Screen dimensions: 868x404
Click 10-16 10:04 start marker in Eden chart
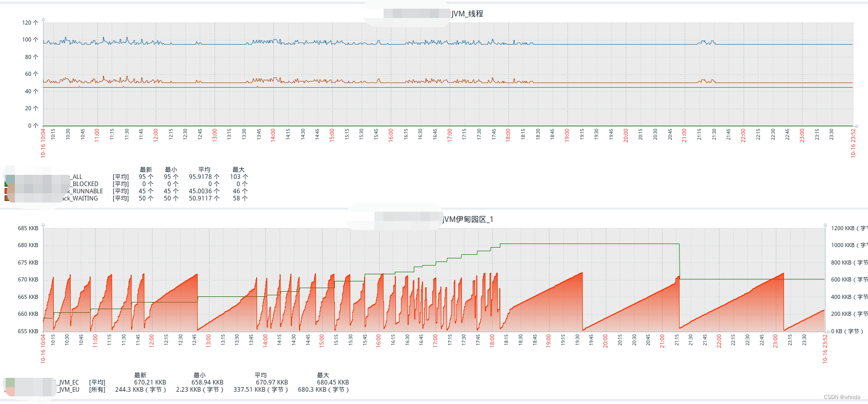click(43, 349)
